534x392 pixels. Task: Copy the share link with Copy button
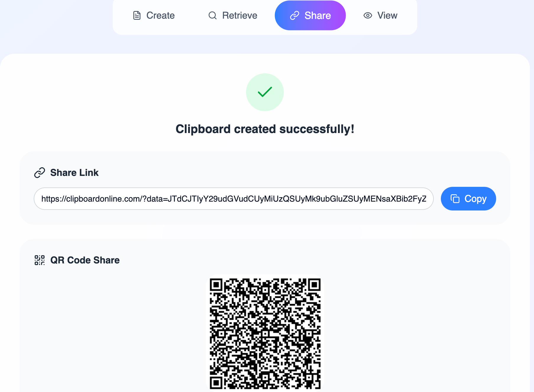pos(468,199)
